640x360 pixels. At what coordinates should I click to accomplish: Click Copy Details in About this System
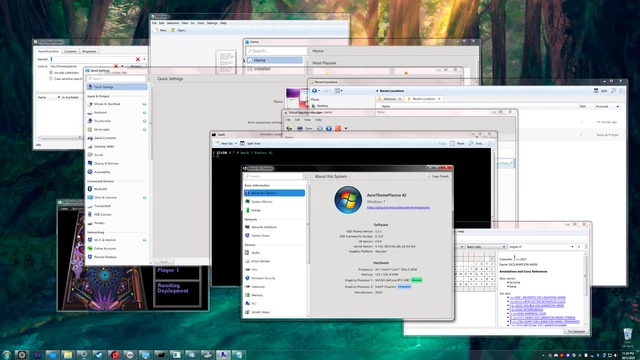438,176
